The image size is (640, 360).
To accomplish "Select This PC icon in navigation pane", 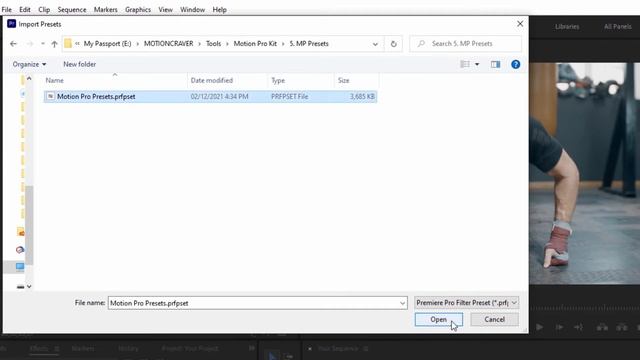I will point(20,267).
